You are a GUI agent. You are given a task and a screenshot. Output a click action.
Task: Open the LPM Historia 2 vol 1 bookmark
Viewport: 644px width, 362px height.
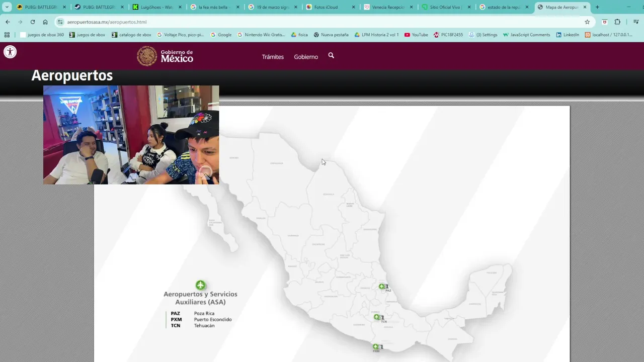[376, 35]
